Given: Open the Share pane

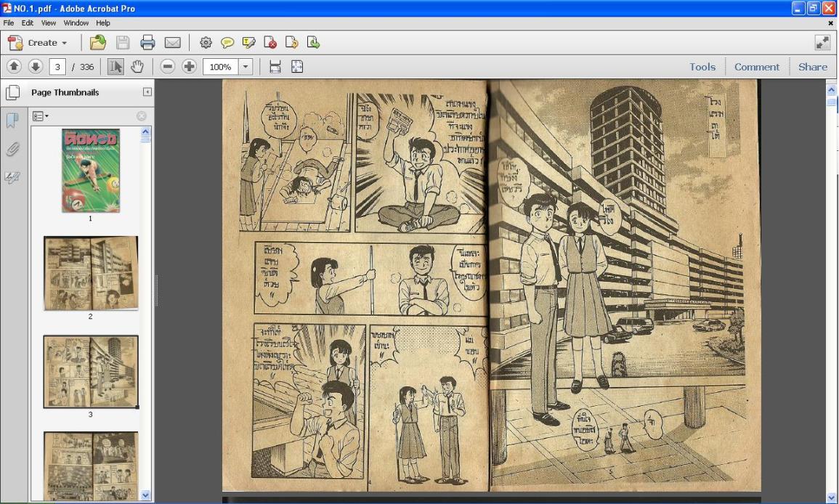Looking at the screenshot, I should (x=813, y=67).
